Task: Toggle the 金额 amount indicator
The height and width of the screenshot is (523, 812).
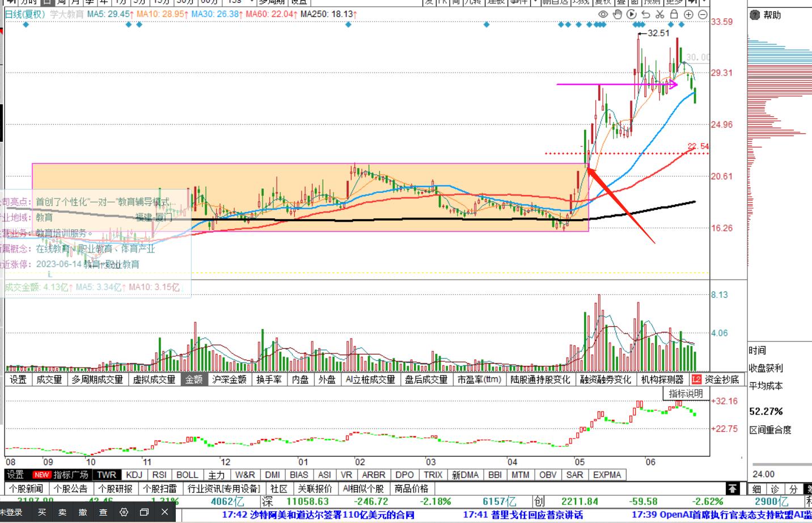Action: click(x=194, y=379)
